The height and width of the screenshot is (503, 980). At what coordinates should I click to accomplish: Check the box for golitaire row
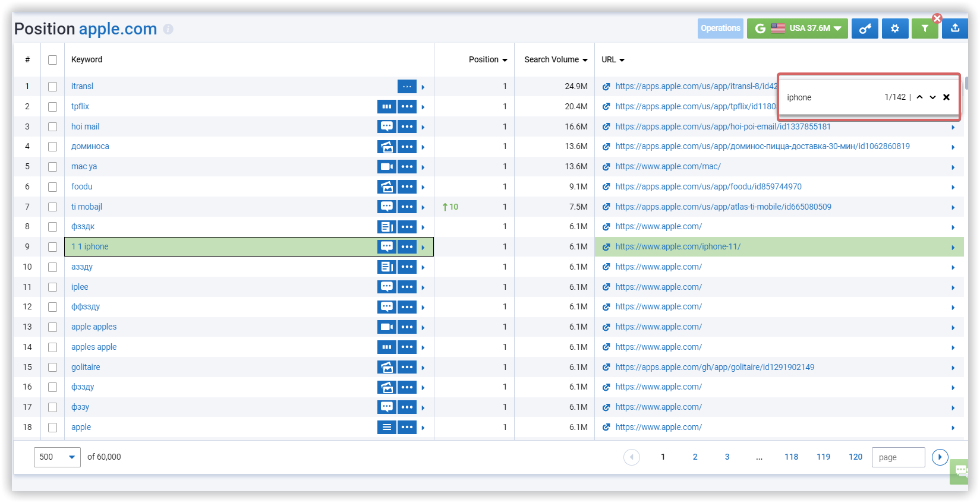coord(52,368)
